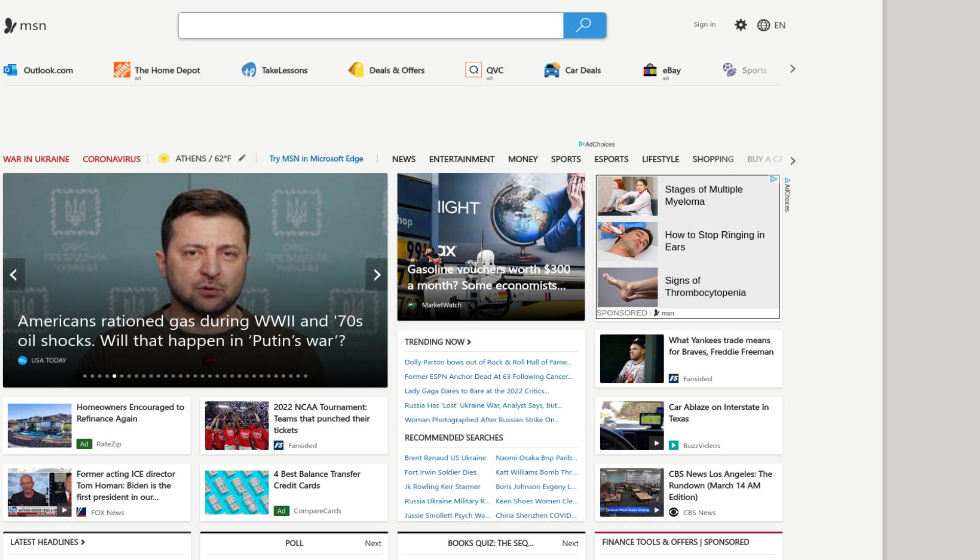Open the ESPORTS menu tab
This screenshot has height=560, width=980.
[x=611, y=159]
